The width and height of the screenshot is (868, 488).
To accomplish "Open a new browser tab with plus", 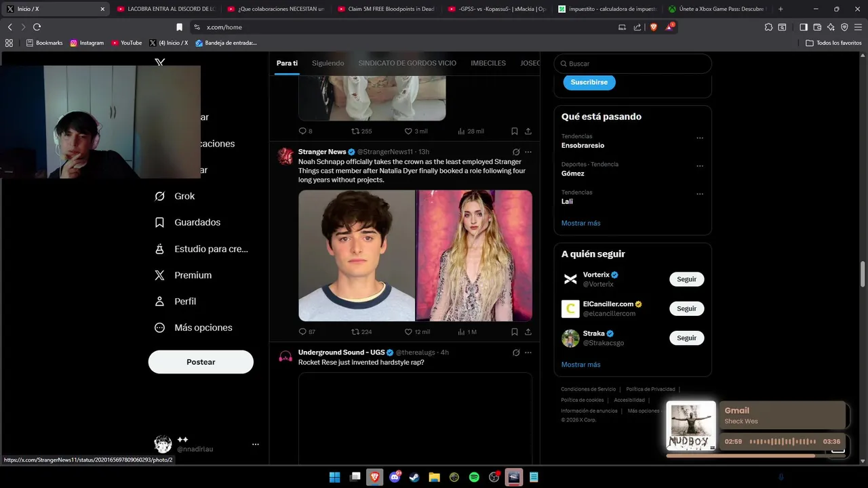I will pos(781,9).
